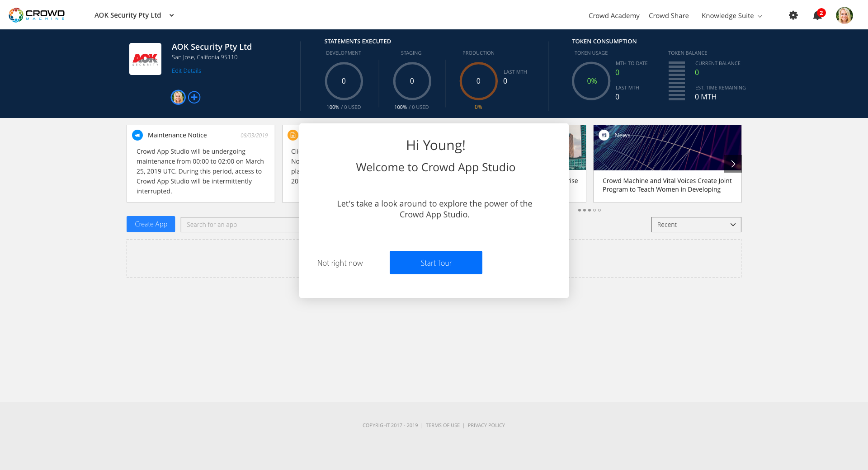
Task: Open Crowd Academy
Action: 614,16
